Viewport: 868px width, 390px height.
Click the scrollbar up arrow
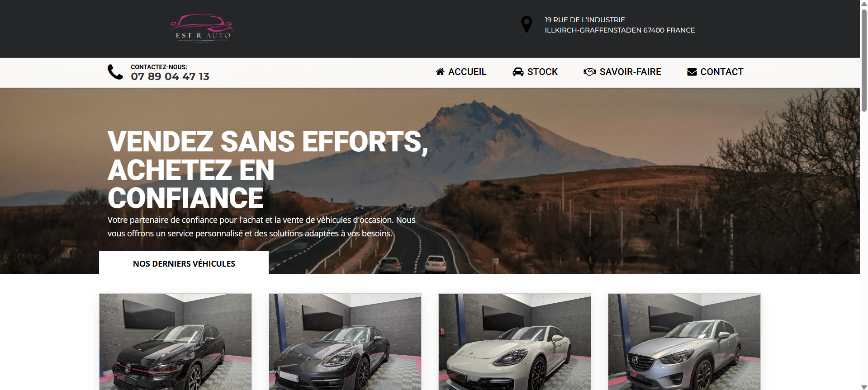click(x=864, y=4)
